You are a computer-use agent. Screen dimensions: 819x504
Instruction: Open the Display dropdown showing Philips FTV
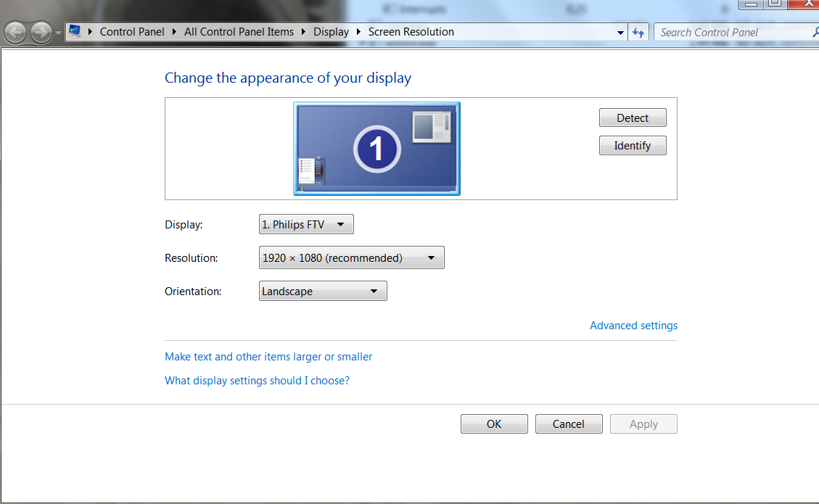click(x=306, y=224)
